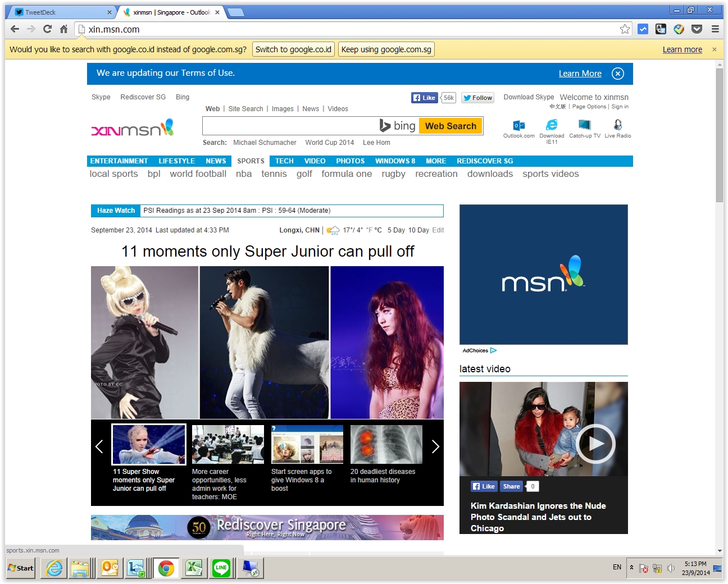Screen dimensions: 728x584
Task: Select the Images search scope
Action: pyautogui.click(x=283, y=109)
